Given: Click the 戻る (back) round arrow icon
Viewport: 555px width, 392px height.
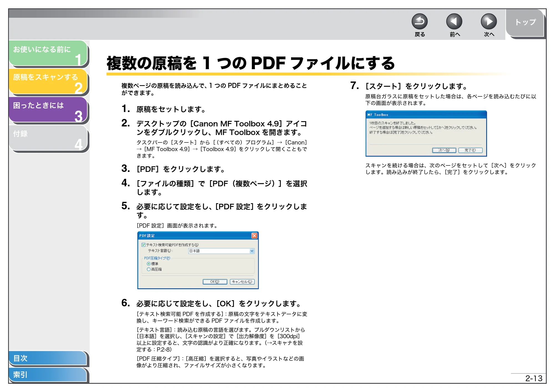Looking at the screenshot, I should point(419,21).
